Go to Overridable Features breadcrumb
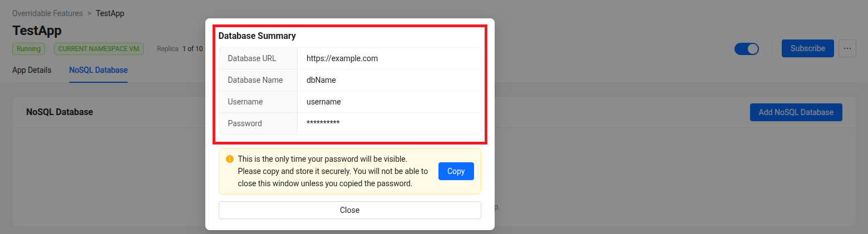The width and height of the screenshot is (868, 234). (47, 13)
